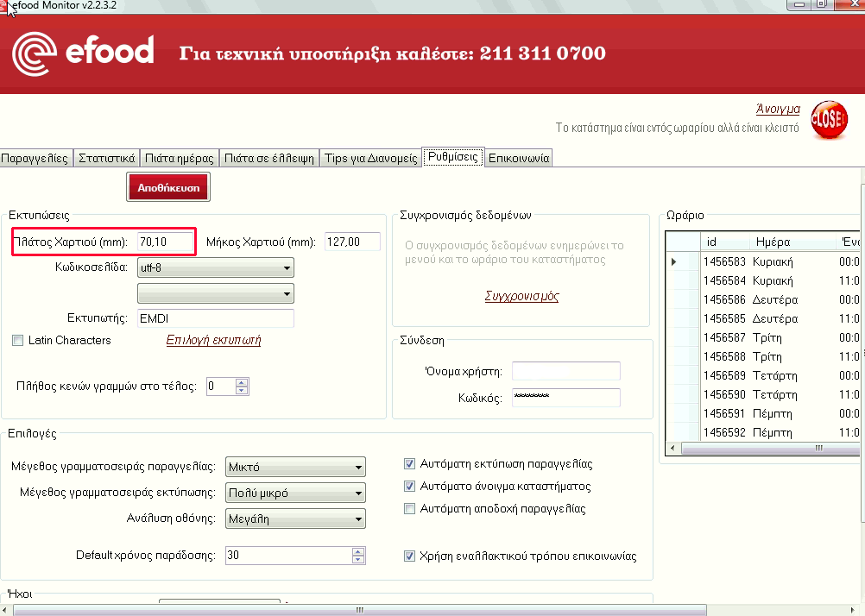Enable Αυτόματη αποδοχή παραγγελίας checkbox
Screen dimensions: 865x616
click(x=409, y=508)
